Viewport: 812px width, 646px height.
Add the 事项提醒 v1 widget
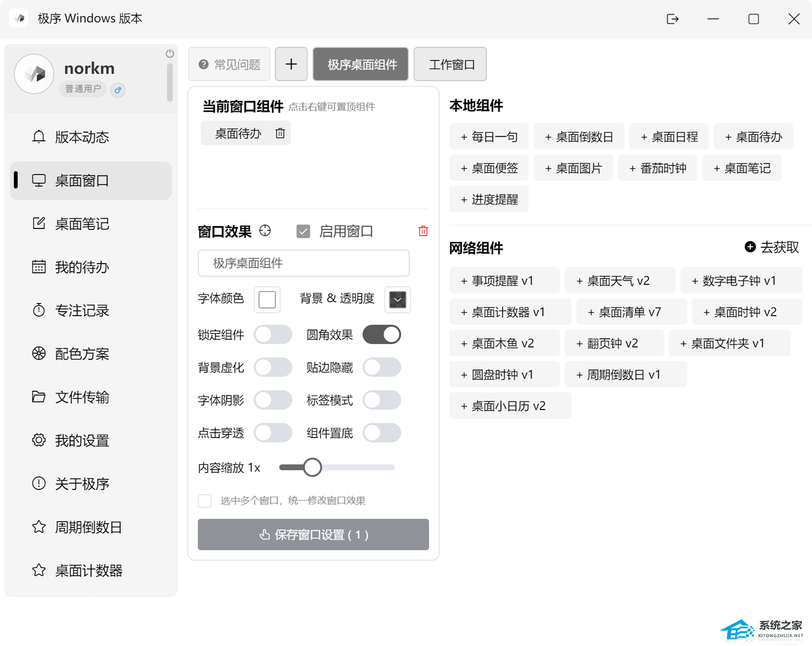coord(504,280)
